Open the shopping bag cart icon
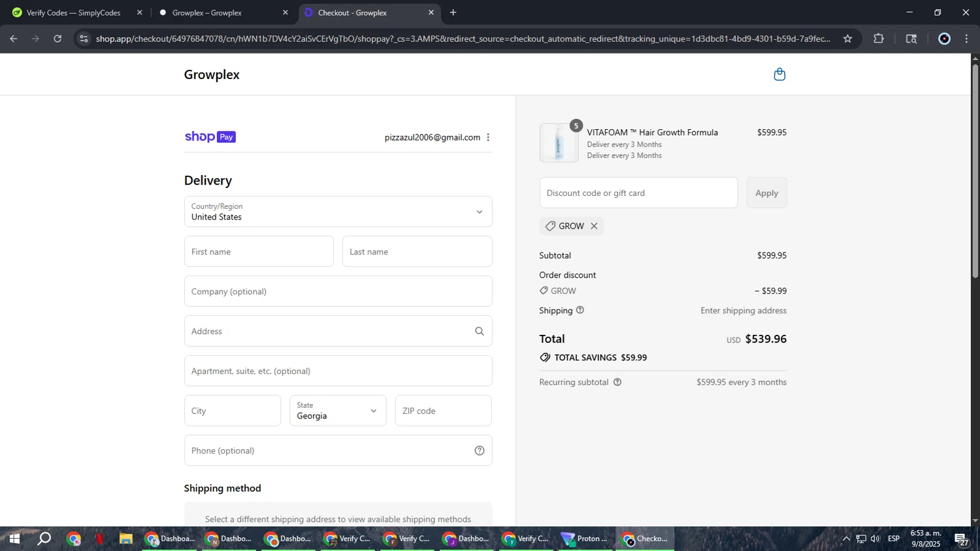980x551 pixels. (x=779, y=74)
